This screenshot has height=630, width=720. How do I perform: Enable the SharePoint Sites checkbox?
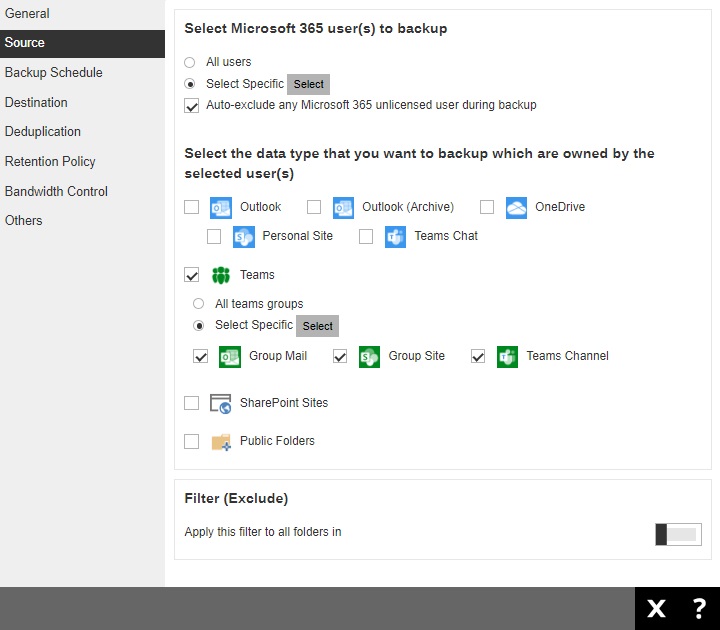click(191, 403)
